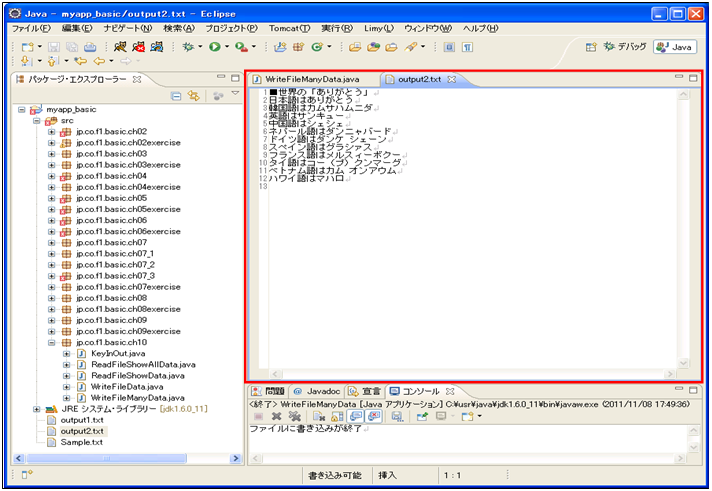Image resolution: width=712 pixels, height=491 pixels.
Task: Select the Java perspective button
Action: point(675,47)
